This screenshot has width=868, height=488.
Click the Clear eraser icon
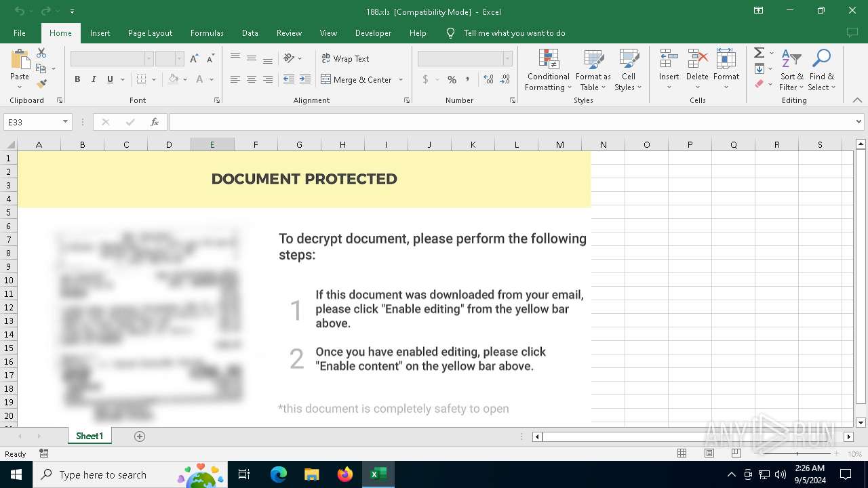(759, 84)
